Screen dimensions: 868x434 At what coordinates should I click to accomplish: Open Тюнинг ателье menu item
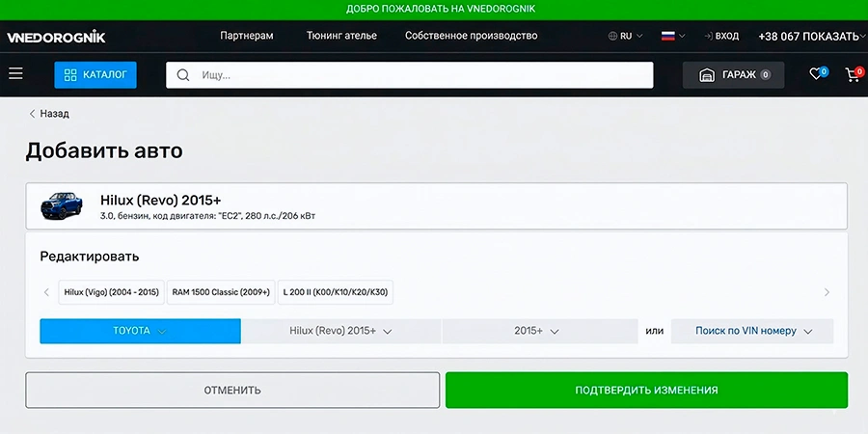[341, 36]
